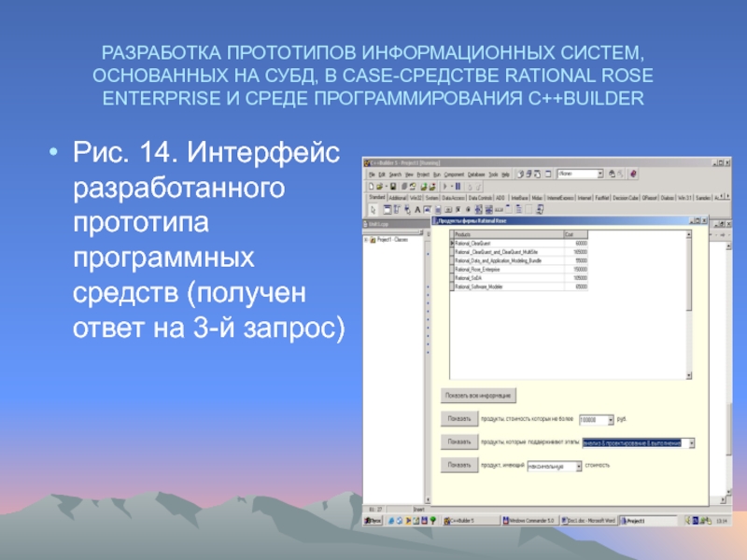
Task: Click the Пуск Start button
Action: [x=373, y=521]
